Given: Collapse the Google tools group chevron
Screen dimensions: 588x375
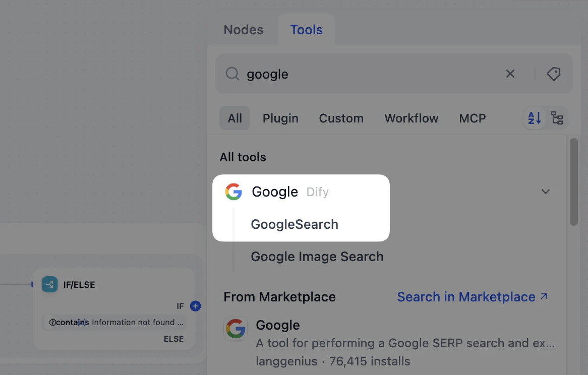Looking at the screenshot, I should point(545,192).
